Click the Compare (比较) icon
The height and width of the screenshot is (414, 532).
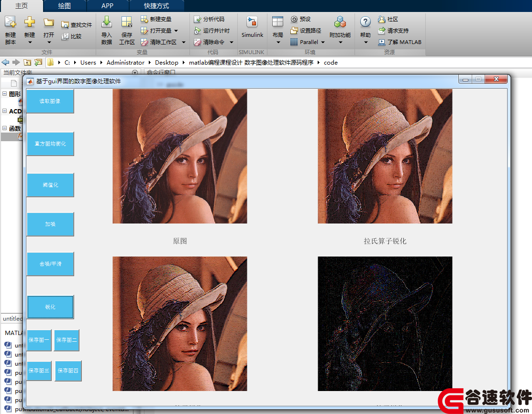(x=65, y=36)
